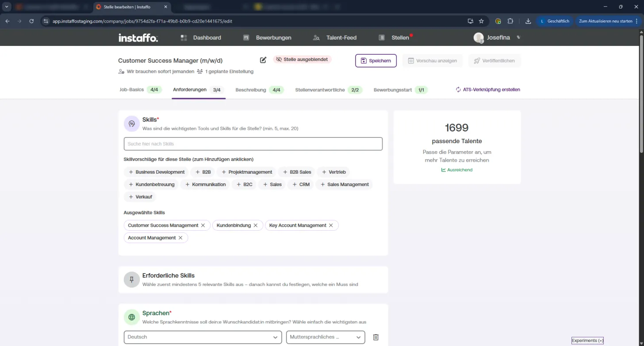Open the Deutsch language dropdown
Image resolution: width=644 pixels, height=346 pixels.
pyautogui.click(x=203, y=337)
